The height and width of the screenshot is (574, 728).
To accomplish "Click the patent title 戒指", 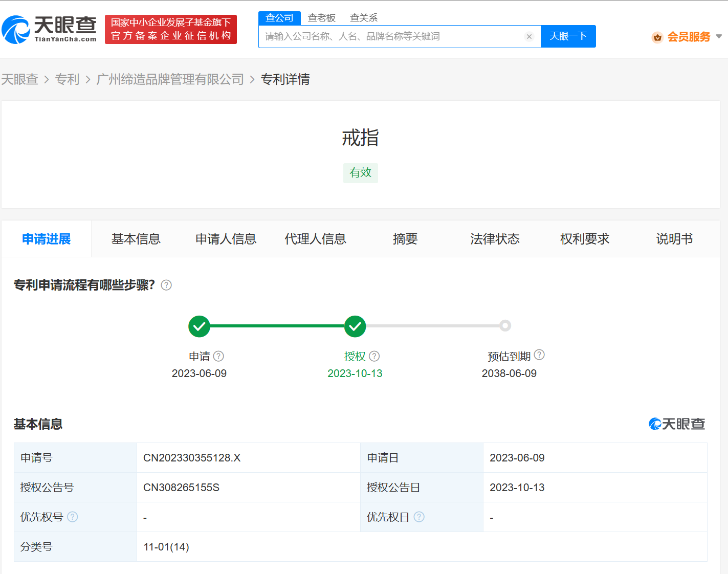I will tap(360, 138).
